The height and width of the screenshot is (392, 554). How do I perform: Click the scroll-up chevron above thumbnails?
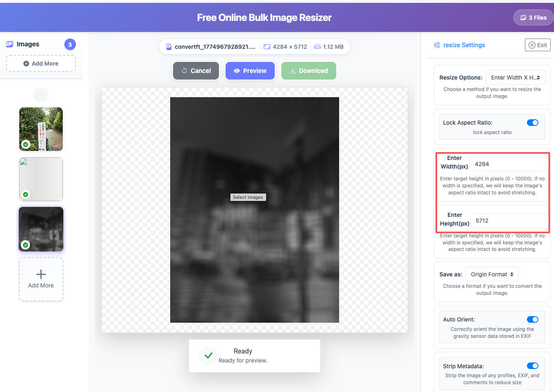(41, 95)
